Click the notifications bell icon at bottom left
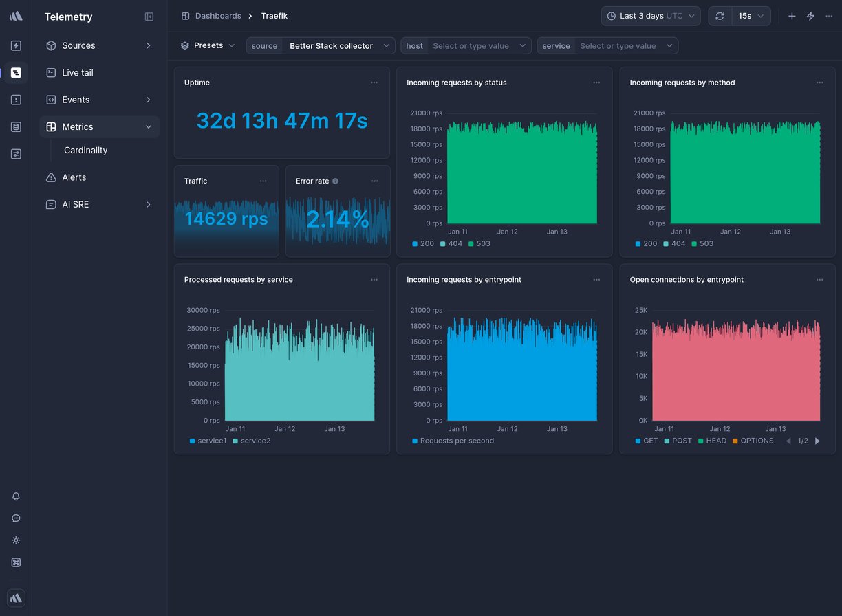Image resolution: width=842 pixels, height=616 pixels. click(16, 496)
